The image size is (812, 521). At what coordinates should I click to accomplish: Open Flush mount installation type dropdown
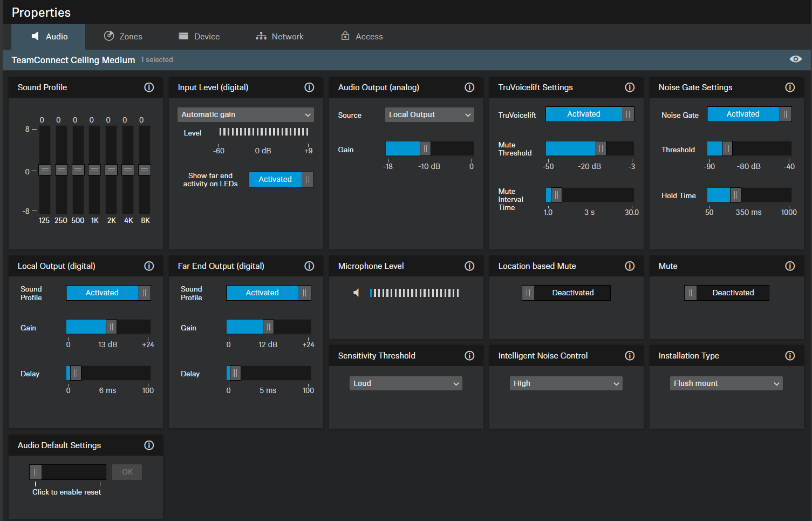[x=726, y=383]
